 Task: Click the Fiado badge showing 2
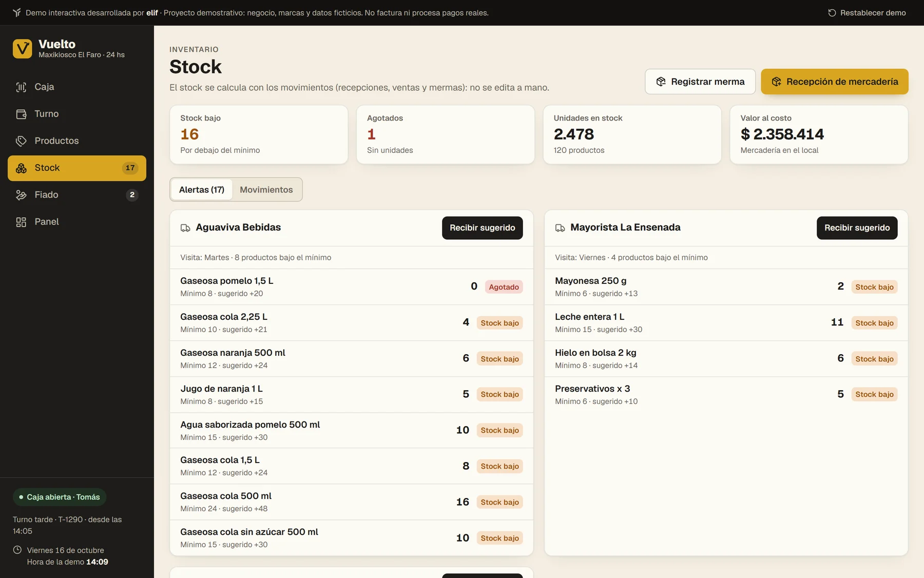(132, 195)
